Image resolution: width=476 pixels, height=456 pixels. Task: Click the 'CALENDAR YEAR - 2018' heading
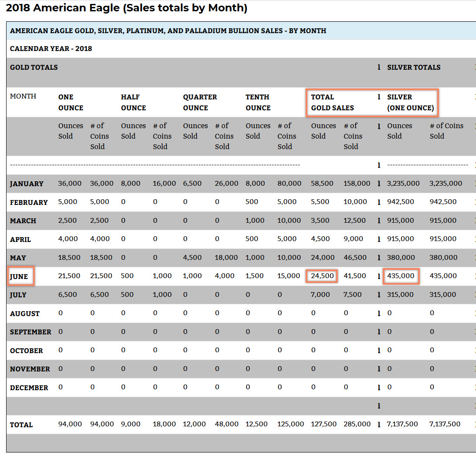[51, 48]
